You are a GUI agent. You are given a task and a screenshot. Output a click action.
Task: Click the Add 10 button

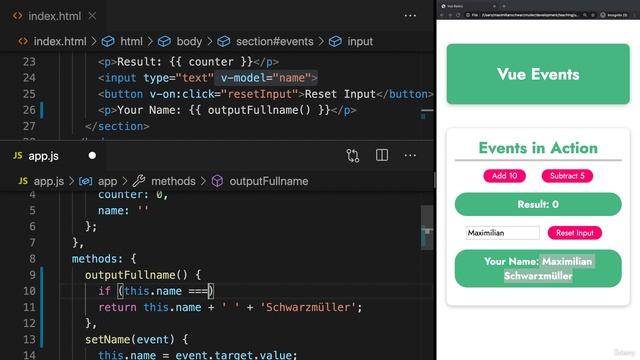pos(504,176)
